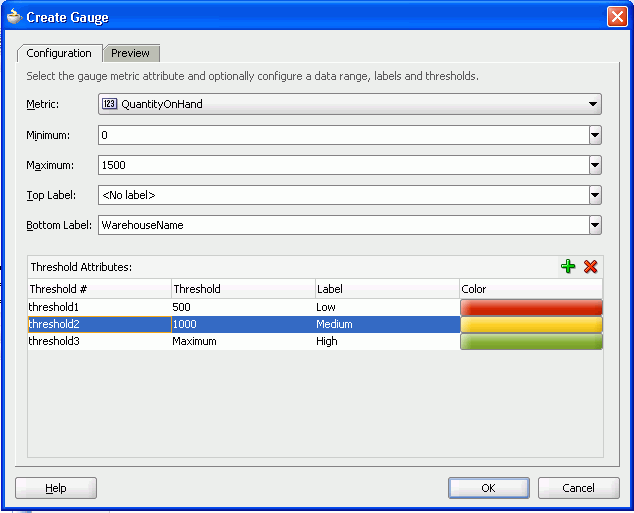The image size is (634, 513).
Task: Add a new threshold with green plus icon
Action: tap(568, 266)
